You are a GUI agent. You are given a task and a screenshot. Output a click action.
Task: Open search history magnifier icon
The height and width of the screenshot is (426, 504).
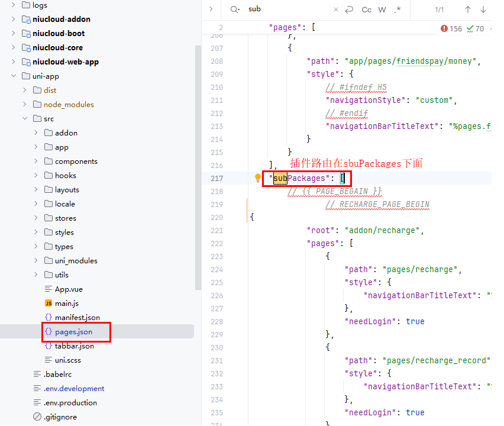tap(235, 9)
